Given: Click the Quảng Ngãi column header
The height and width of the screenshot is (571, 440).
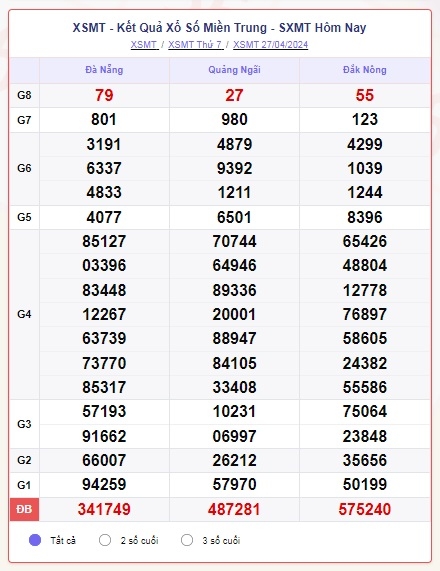Looking at the screenshot, I should [x=234, y=70].
